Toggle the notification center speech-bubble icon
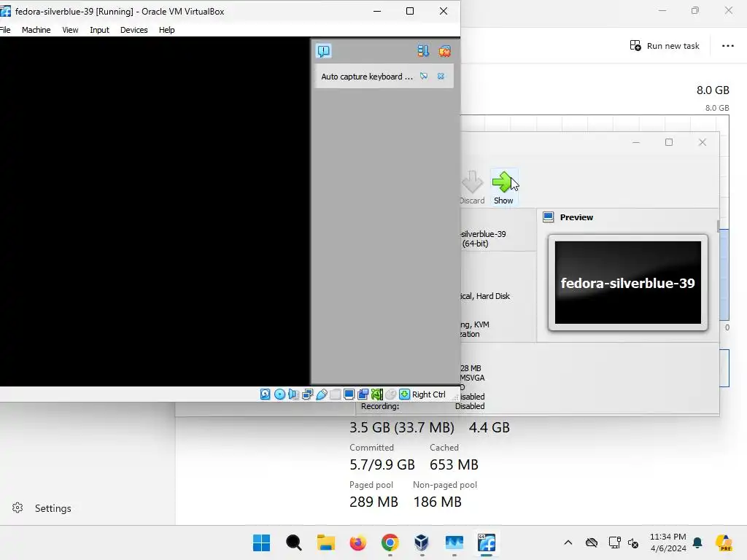747x560 pixels. 323,51
